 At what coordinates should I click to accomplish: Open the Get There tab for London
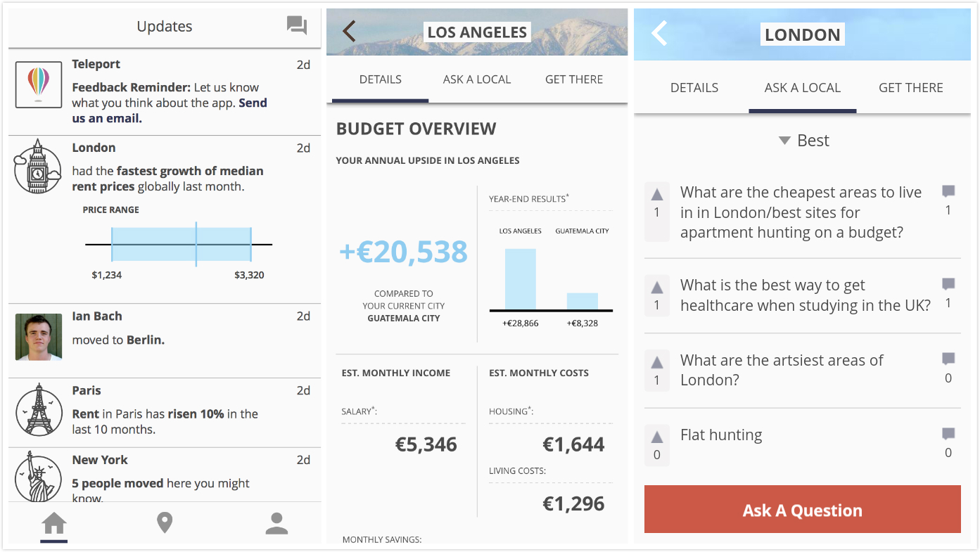(x=910, y=88)
